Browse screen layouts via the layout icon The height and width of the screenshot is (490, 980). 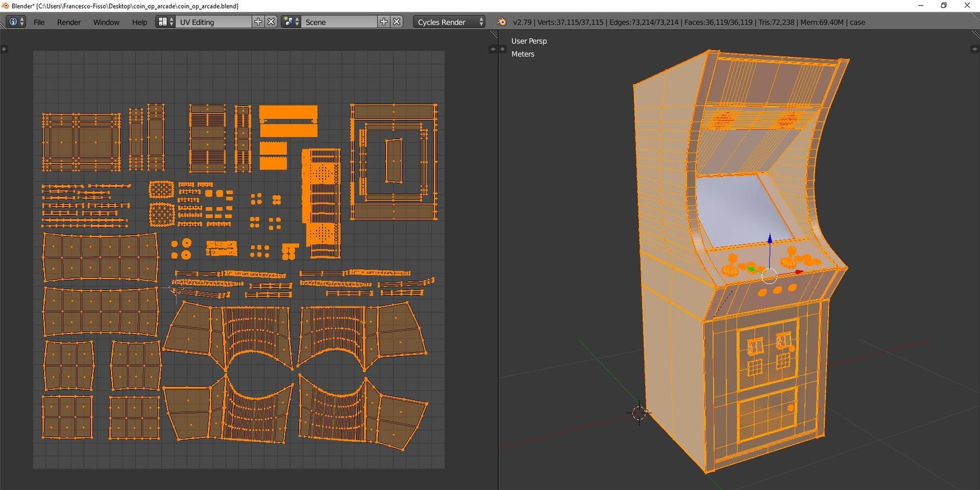(x=165, y=22)
